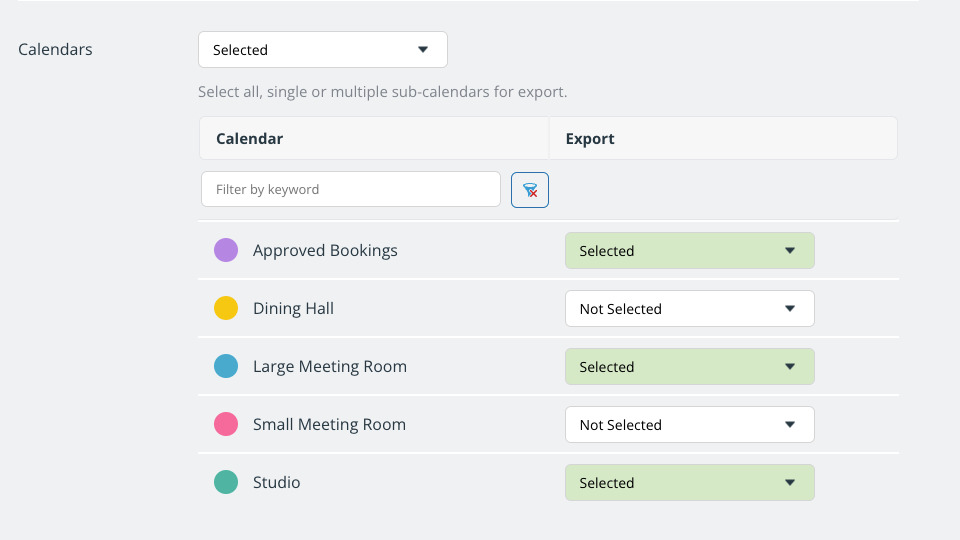Click the Export column header
Viewport: 960px width, 540px height.
[590, 139]
